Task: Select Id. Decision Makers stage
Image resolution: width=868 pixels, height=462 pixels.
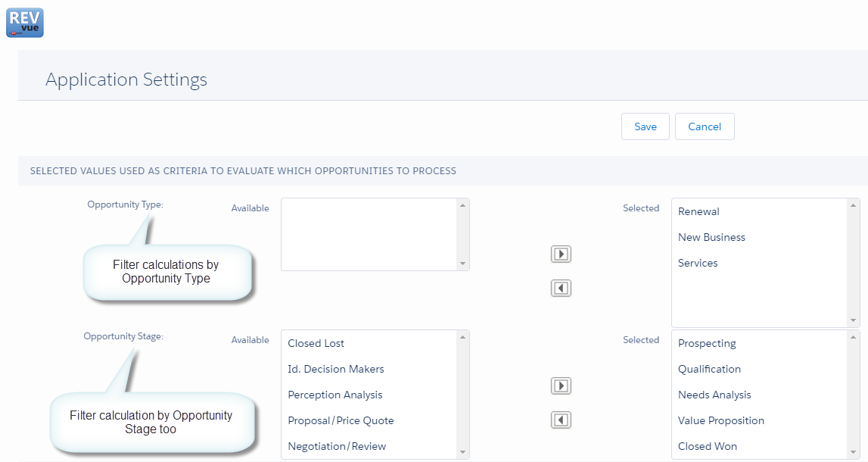Action: click(335, 369)
